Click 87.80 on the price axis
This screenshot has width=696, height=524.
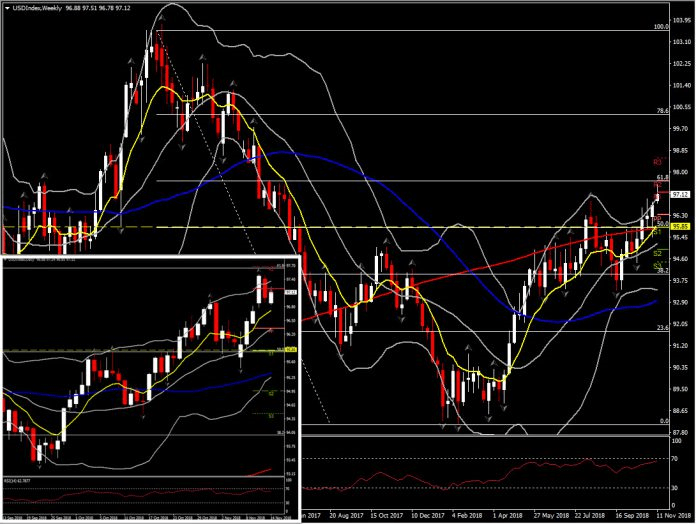682,432
